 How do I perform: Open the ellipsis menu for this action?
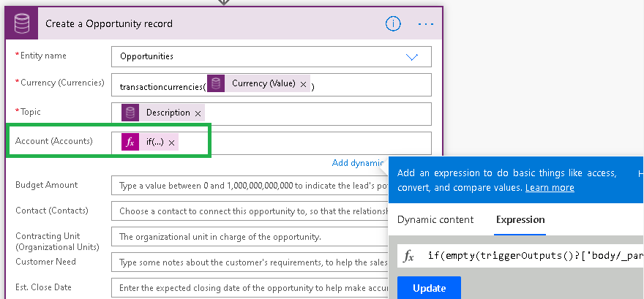(426, 23)
